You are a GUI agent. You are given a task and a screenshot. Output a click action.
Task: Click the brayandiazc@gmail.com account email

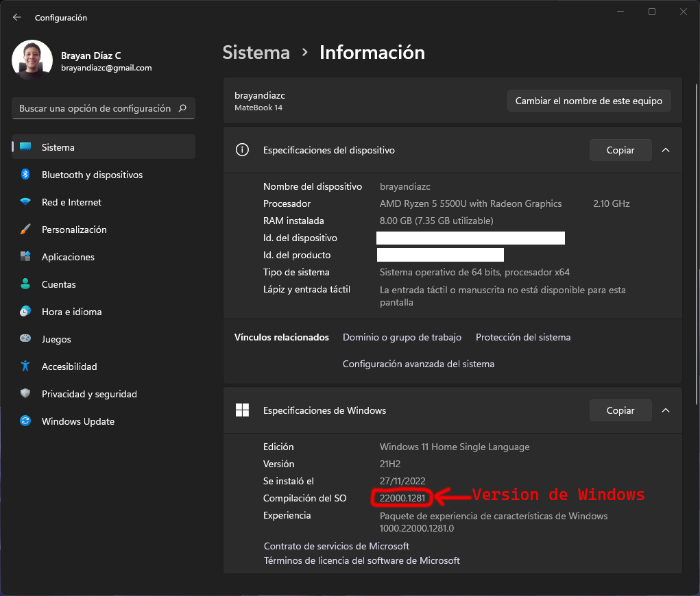(106, 68)
